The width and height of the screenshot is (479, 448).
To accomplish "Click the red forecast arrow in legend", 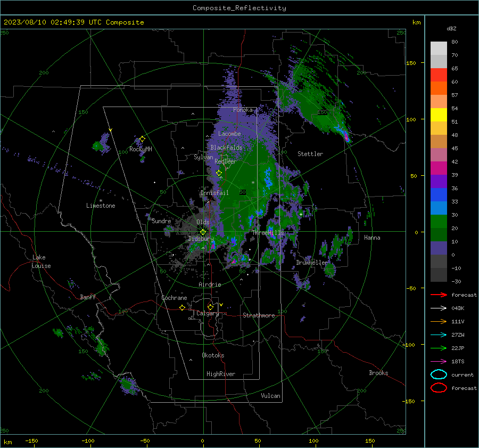I will point(439,295).
